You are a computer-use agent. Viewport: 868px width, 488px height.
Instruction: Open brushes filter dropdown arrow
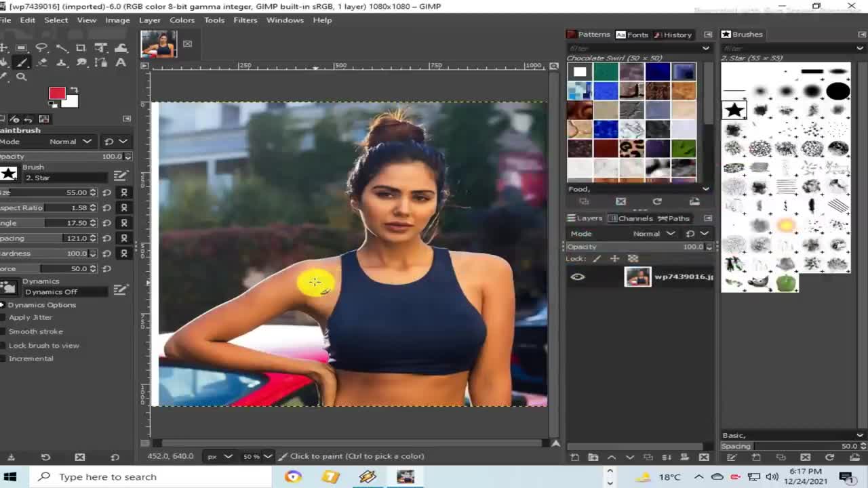tap(861, 48)
